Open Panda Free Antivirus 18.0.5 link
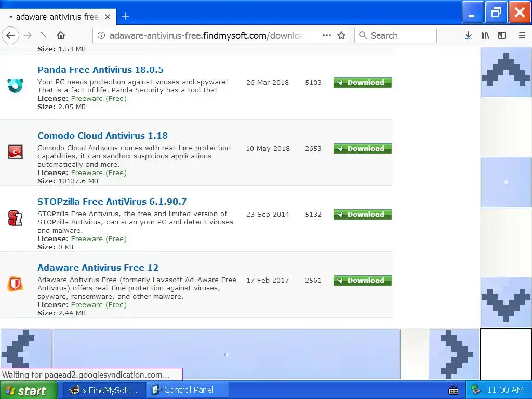532x399 pixels. 100,70
